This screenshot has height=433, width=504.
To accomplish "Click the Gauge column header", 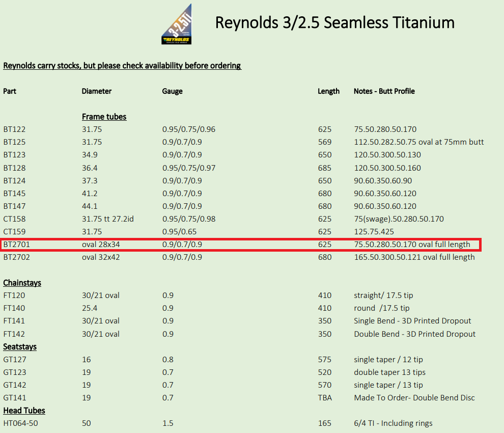I will (x=172, y=91).
